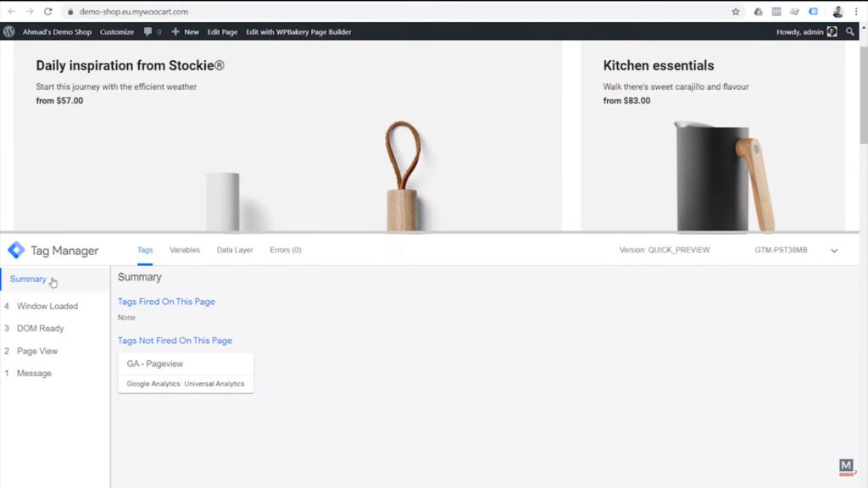Select the DOM Ready event

coord(41,328)
